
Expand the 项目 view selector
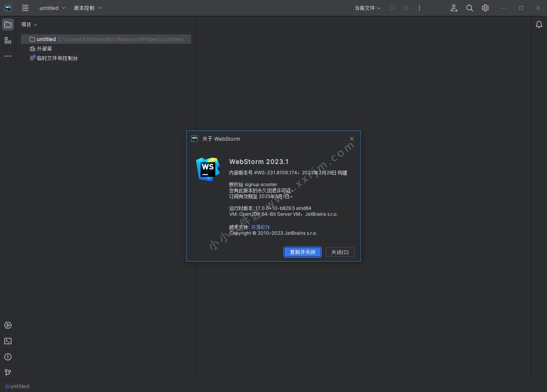click(29, 24)
